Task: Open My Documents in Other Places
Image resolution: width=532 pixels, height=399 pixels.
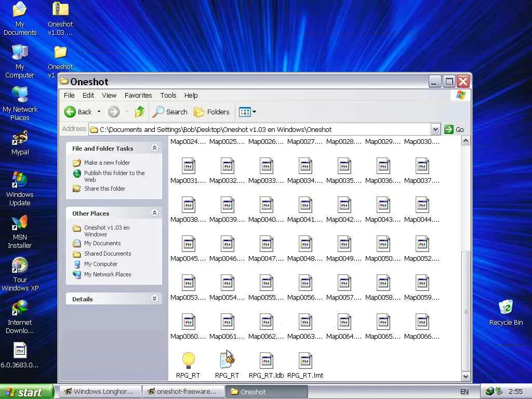Action: click(102, 243)
